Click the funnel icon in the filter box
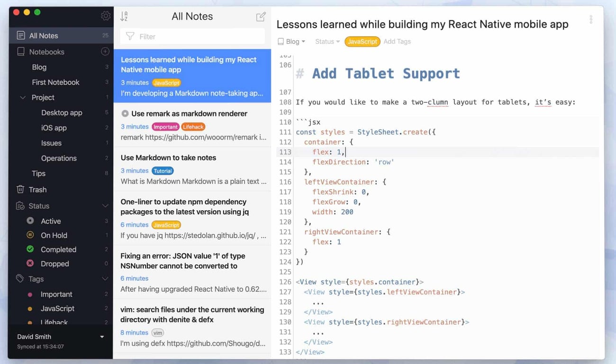This screenshot has height=364, width=616. [x=129, y=36]
